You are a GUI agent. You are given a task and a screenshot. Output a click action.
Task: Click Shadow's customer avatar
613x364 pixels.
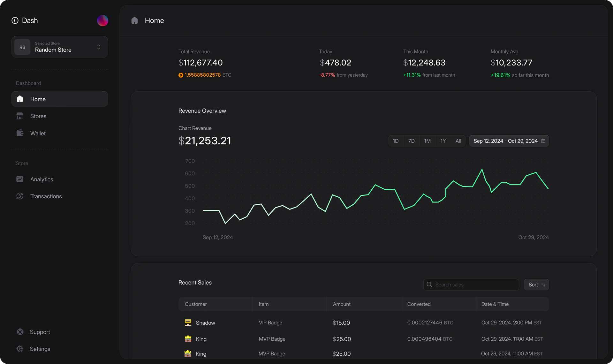tap(188, 322)
